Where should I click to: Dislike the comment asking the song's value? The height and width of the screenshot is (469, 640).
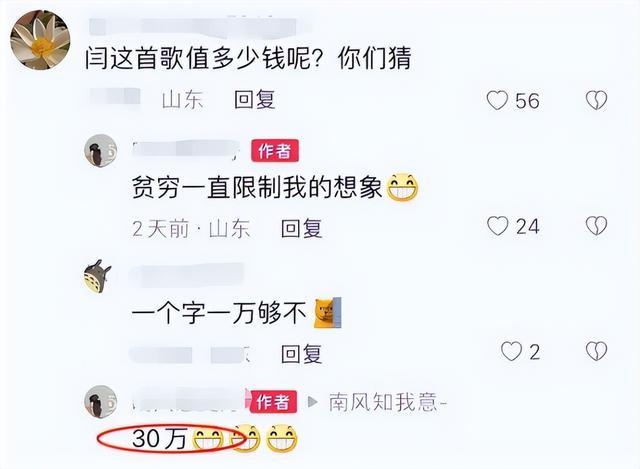[596, 100]
